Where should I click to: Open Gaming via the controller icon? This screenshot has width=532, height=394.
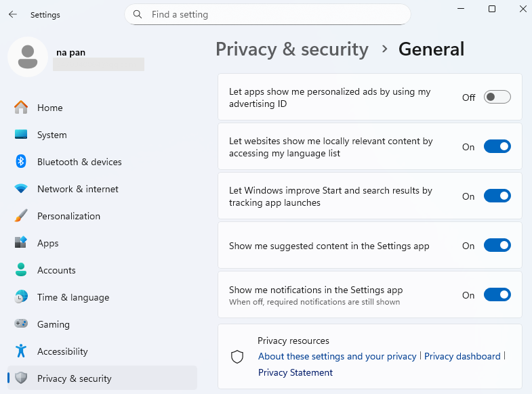pos(21,324)
